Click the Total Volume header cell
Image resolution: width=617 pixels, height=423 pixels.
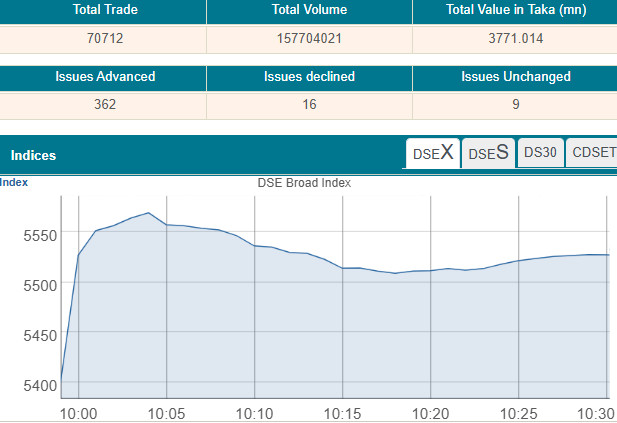pyautogui.click(x=309, y=10)
